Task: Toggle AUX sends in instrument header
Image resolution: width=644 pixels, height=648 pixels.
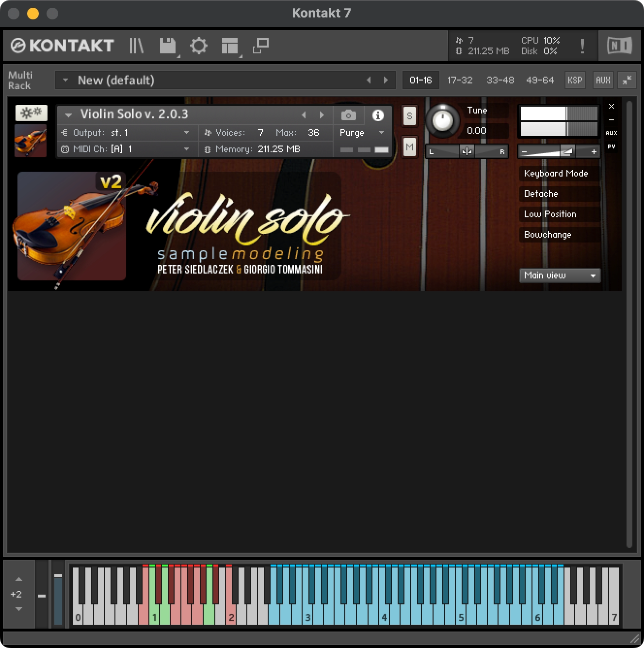Action: 612,133
